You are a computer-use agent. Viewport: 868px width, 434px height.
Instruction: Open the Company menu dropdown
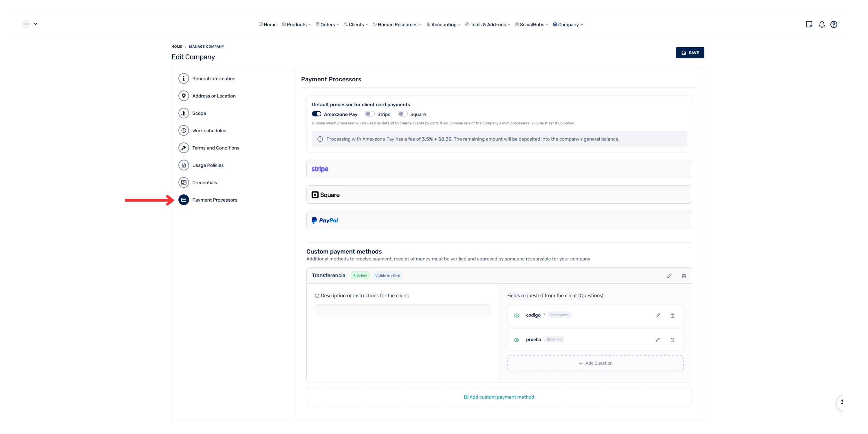tap(568, 25)
